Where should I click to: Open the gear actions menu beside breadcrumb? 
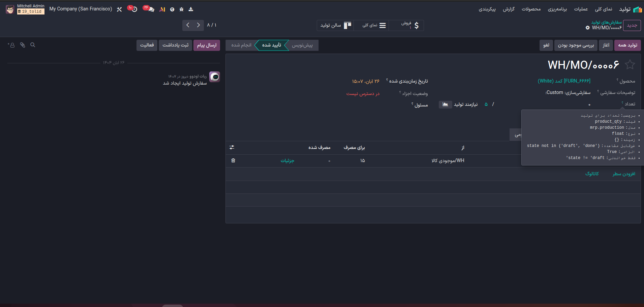pos(588,28)
